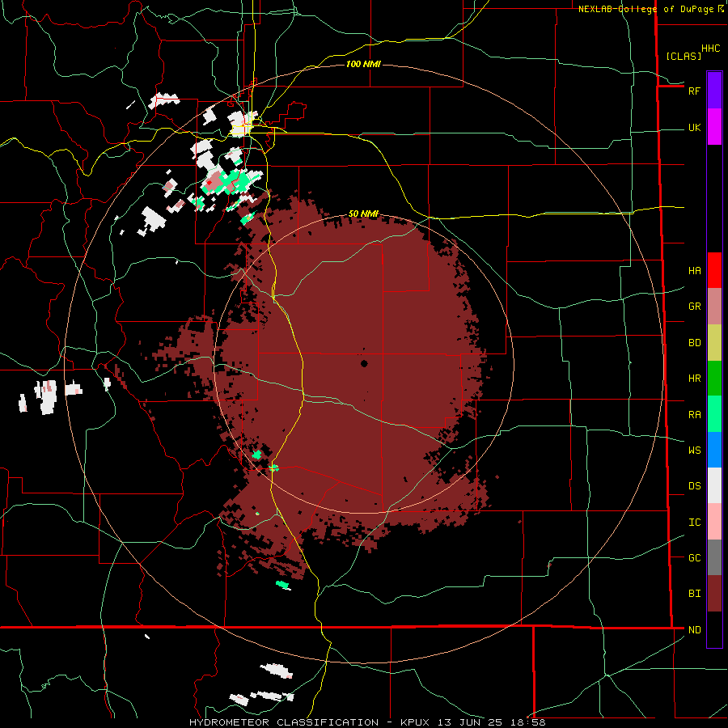Click the white DS legend swatch

(x=714, y=485)
